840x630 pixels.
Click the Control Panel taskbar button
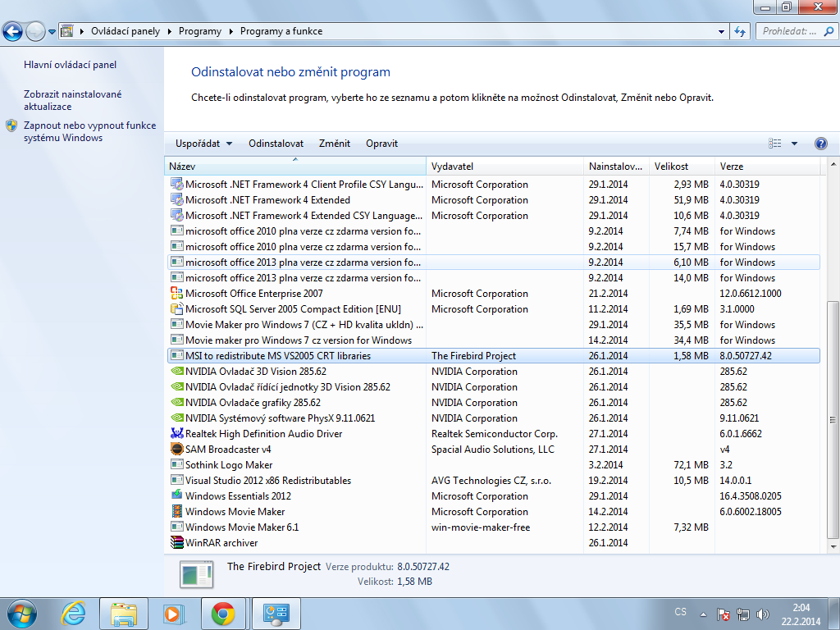point(276,614)
